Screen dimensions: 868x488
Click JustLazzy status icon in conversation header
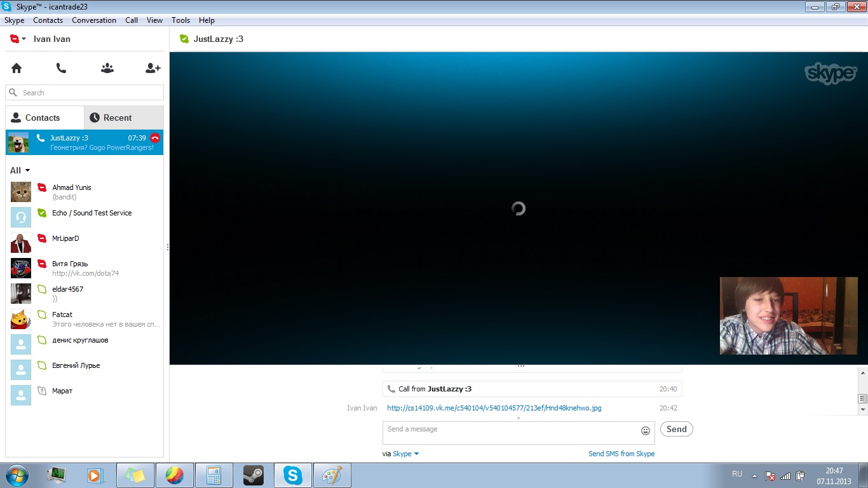[x=184, y=39]
